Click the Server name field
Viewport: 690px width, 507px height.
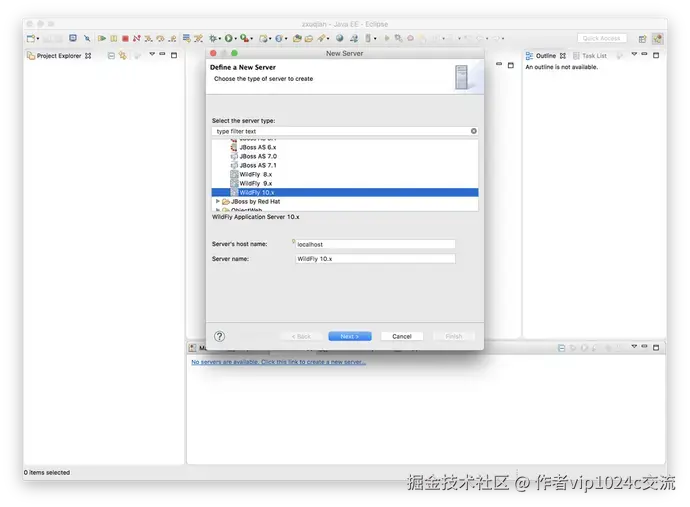[375, 259]
